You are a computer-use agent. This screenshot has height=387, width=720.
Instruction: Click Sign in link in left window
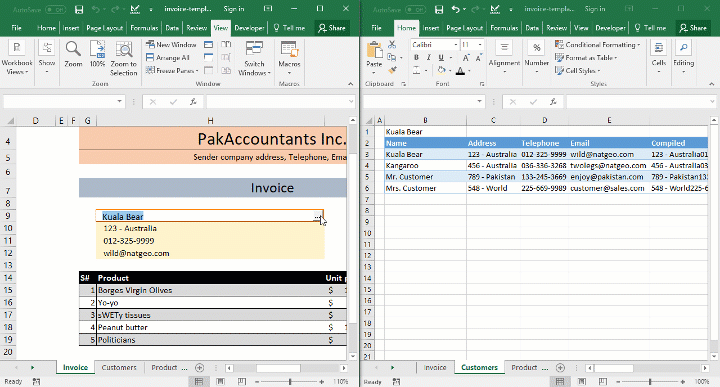coord(234,9)
